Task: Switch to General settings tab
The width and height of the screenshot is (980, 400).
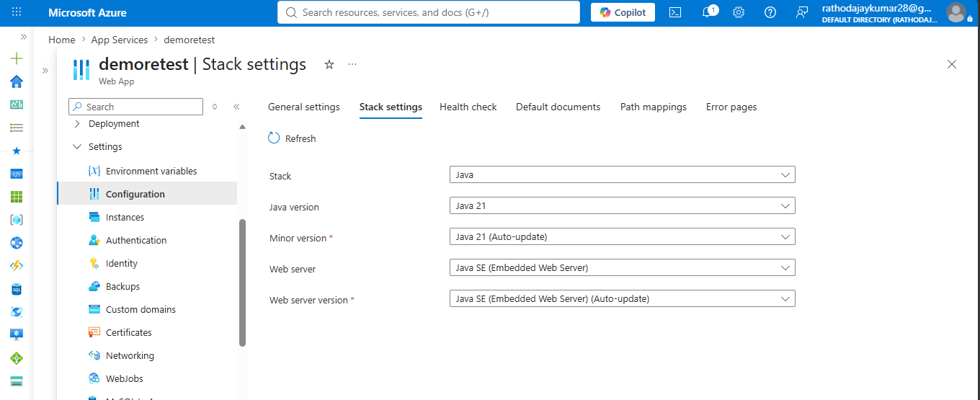Action: 304,107
